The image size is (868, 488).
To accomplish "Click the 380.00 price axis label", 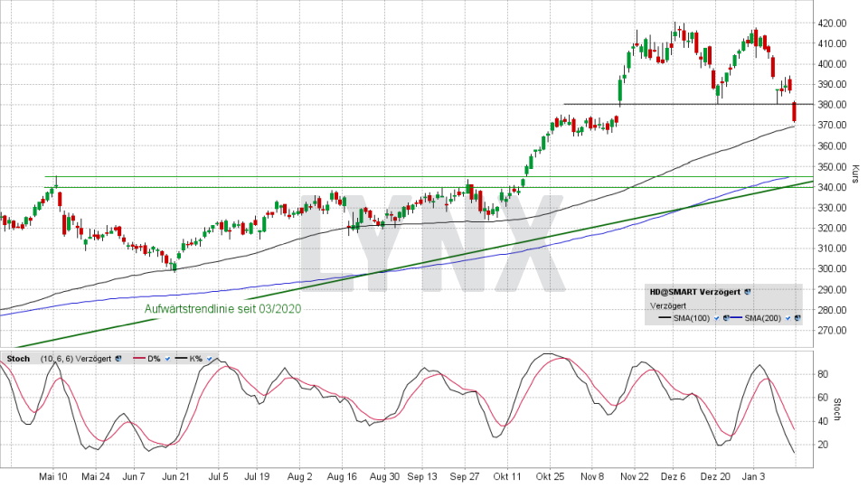I will pos(832,105).
